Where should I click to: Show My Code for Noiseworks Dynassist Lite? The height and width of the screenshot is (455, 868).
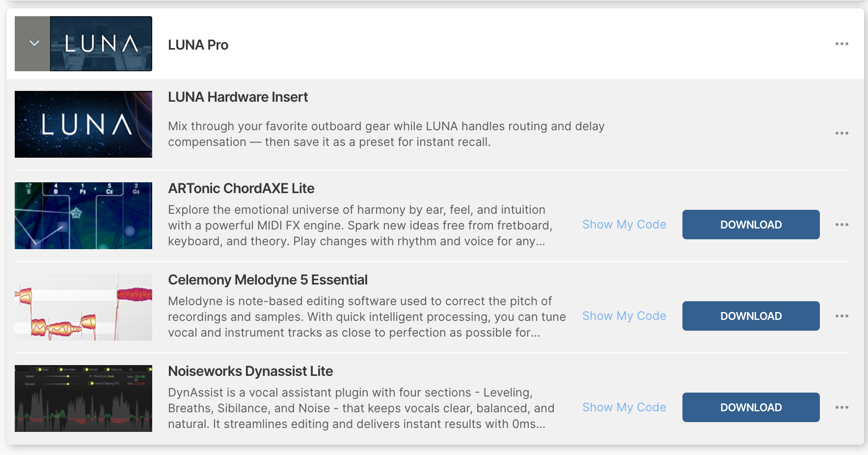[x=624, y=407]
